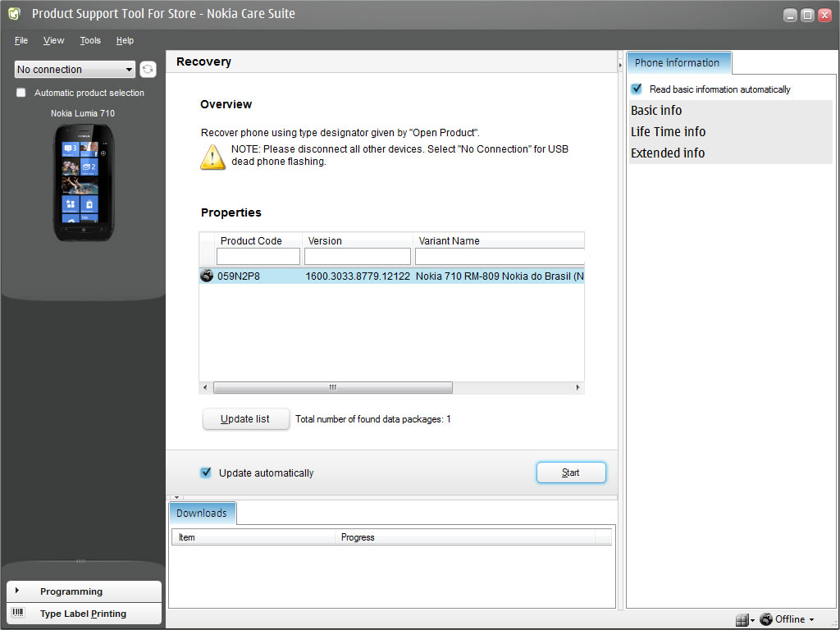
Task: Click the sidebar resize grip above Programming
Action: [81, 561]
